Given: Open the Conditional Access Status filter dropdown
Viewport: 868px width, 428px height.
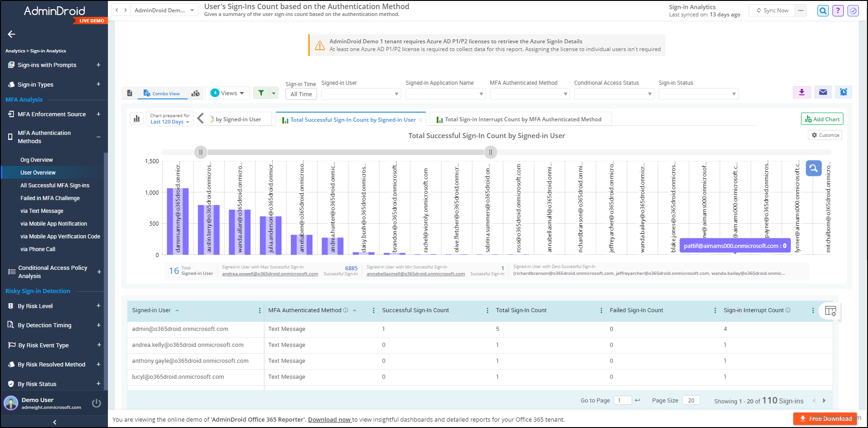Looking at the screenshot, I should pyautogui.click(x=614, y=94).
